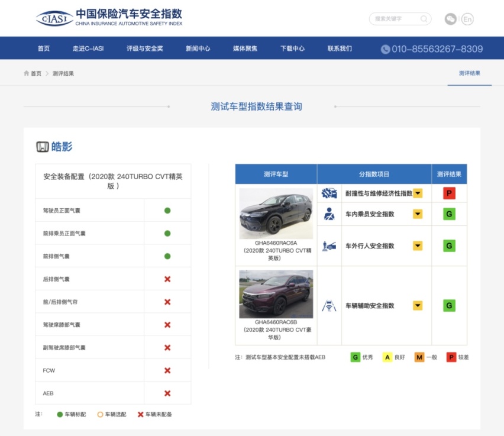Image resolution: width=504 pixels, height=436 pixels.
Task: Click the green G 优秀 legend swatch
Action: (355, 357)
